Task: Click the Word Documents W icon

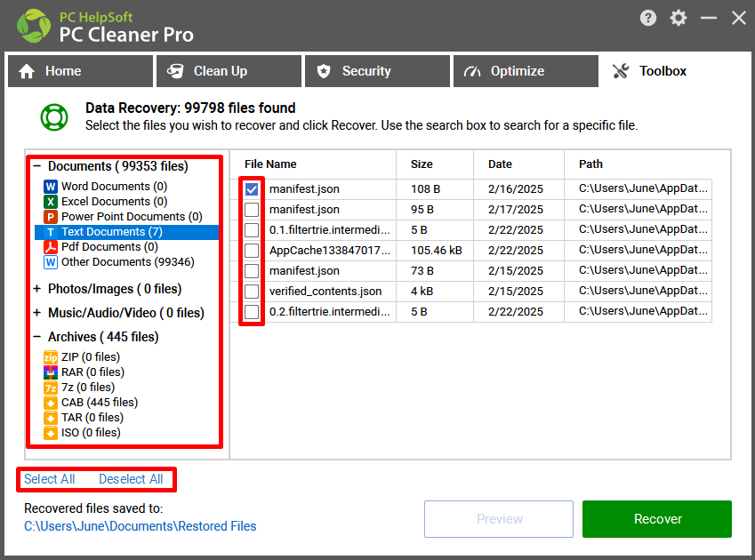Action: coord(51,186)
